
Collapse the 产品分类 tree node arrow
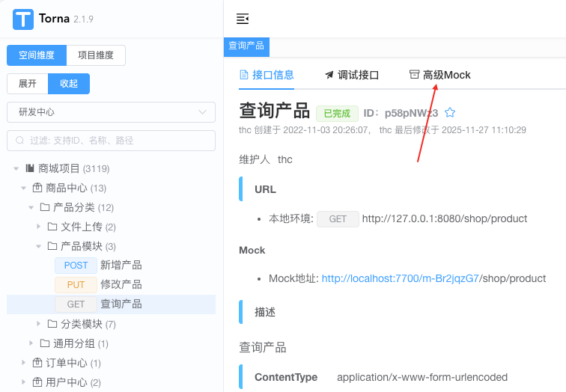[31, 207]
